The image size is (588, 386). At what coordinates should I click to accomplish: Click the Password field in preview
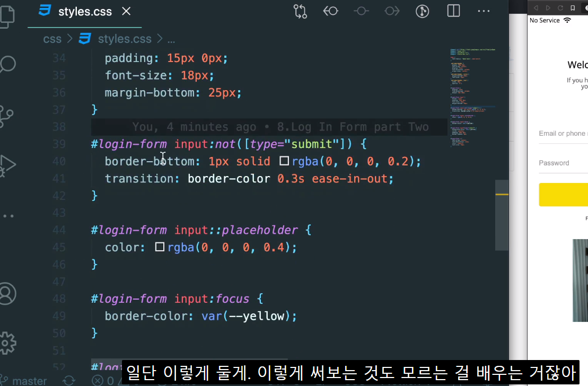point(563,163)
